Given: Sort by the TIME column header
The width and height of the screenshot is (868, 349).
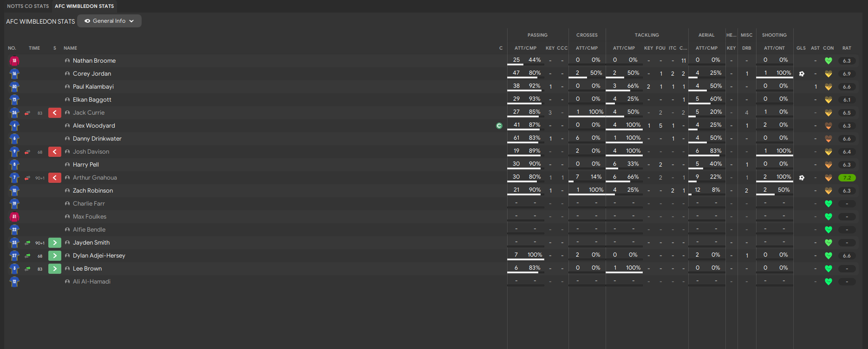Looking at the screenshot, I should (34, 48).
